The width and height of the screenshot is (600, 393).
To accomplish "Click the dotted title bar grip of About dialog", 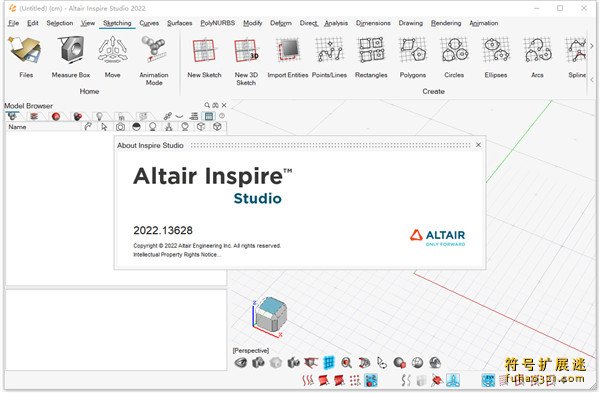I will point(331,145).
